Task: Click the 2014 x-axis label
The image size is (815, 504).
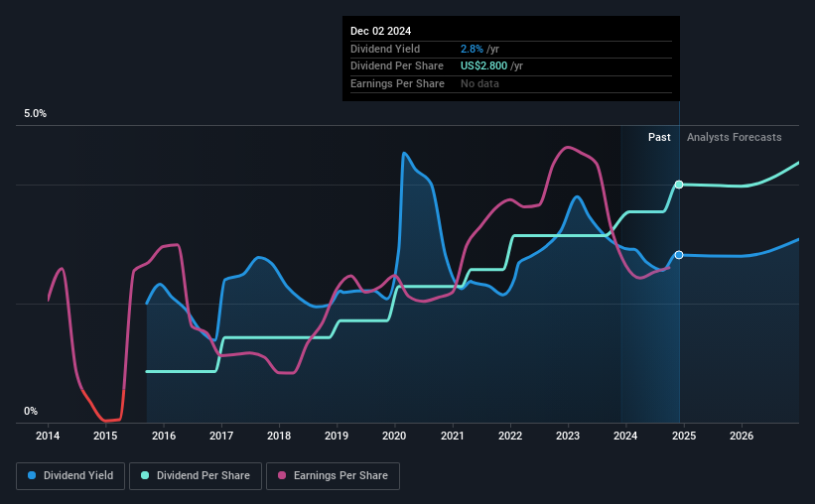Action: [x=48, y=436]
